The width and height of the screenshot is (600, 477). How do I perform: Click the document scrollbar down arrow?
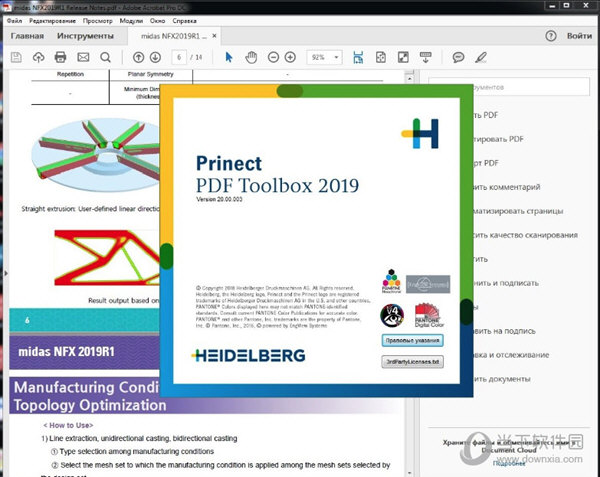coord(409,473)
